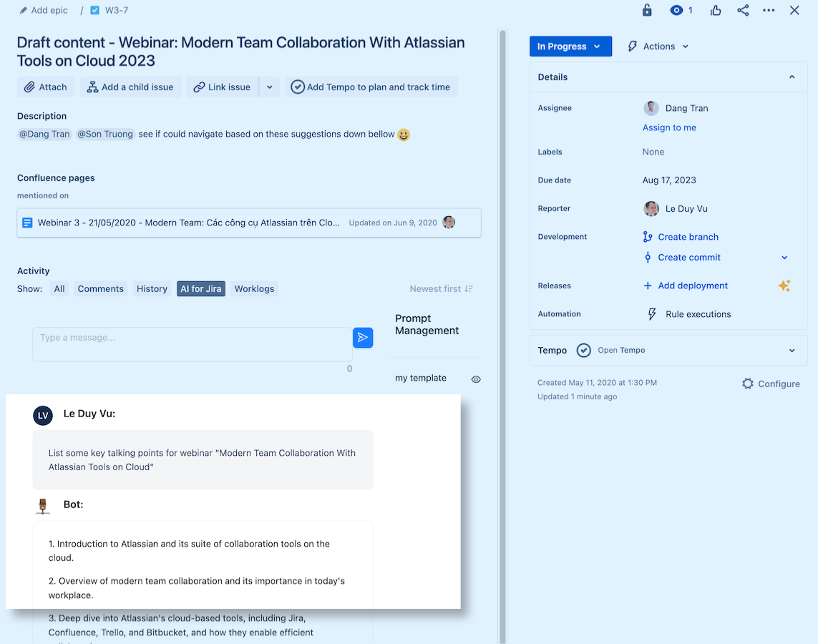
Task: Open the W3-7 issue key link
Action: (117, 11)
